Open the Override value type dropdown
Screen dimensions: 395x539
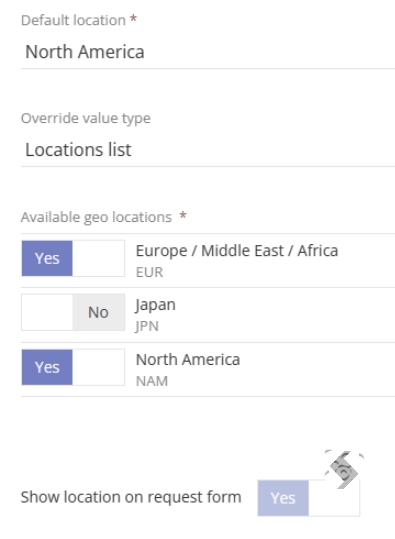tap(208, 150)
